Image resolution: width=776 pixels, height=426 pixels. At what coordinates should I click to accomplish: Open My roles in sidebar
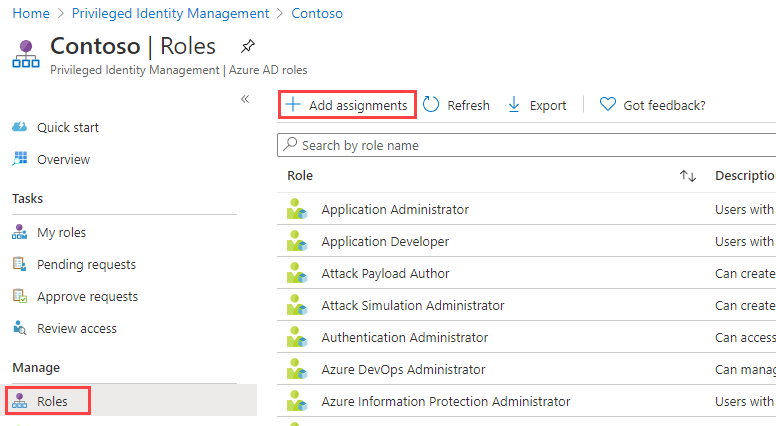tap(61, 233)
